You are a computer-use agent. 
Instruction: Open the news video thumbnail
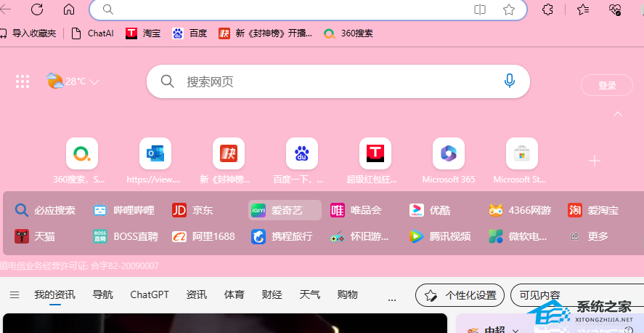click(x=224, y=323)
